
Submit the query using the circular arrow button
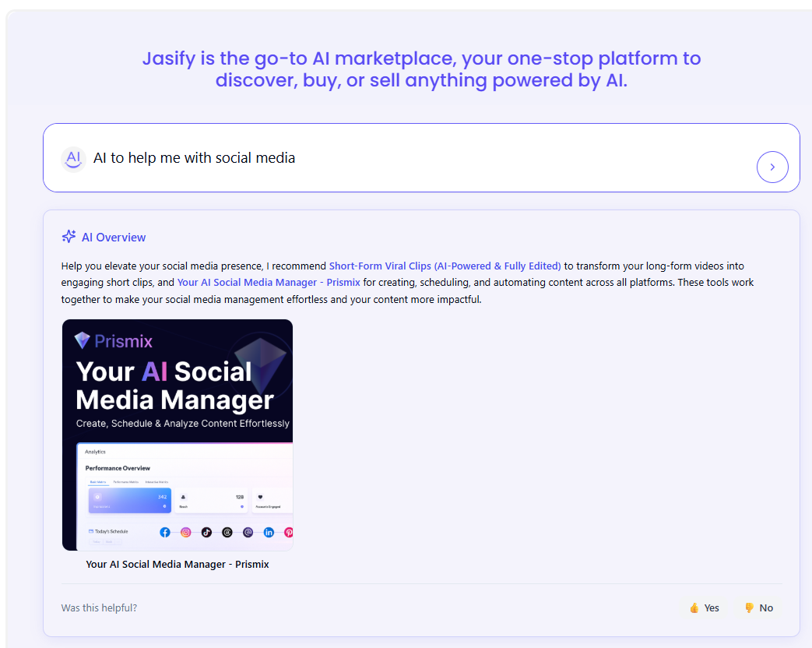(x=772, y=167)
